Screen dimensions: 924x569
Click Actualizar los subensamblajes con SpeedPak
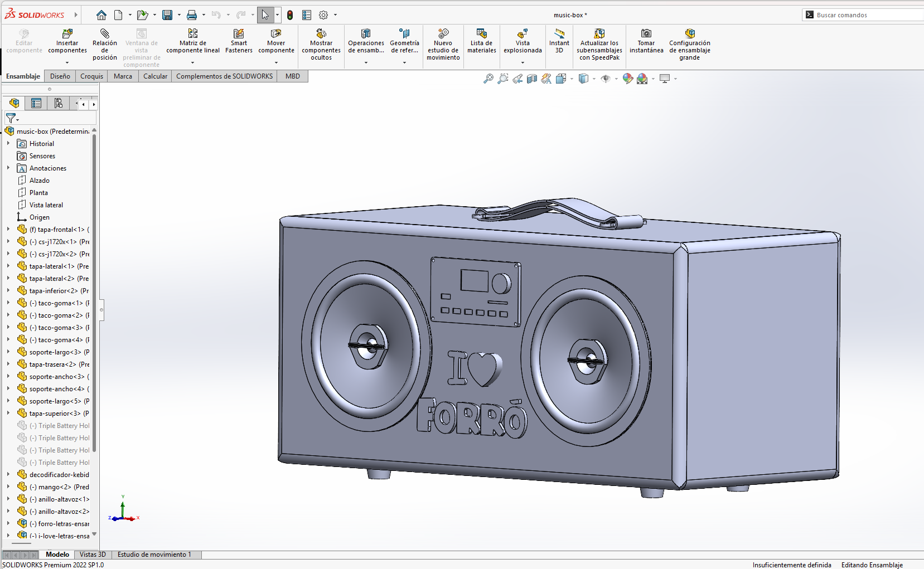(599, 34)
